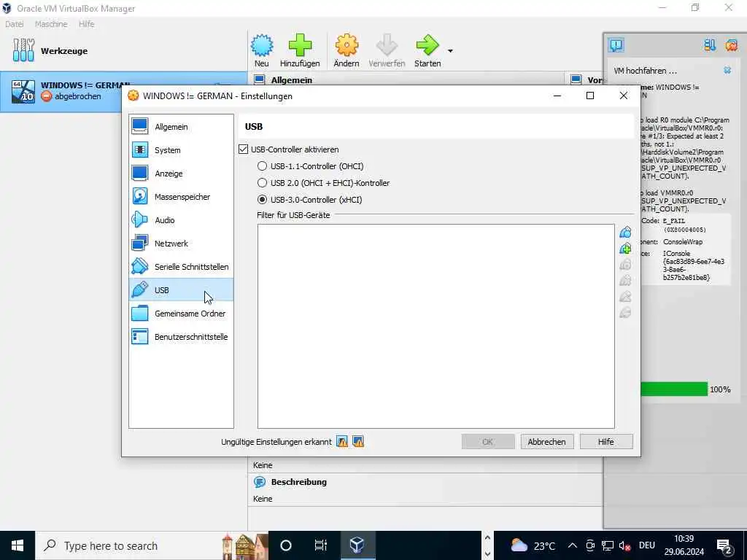Click the green 100% progress bar

[x=674, y=389]
